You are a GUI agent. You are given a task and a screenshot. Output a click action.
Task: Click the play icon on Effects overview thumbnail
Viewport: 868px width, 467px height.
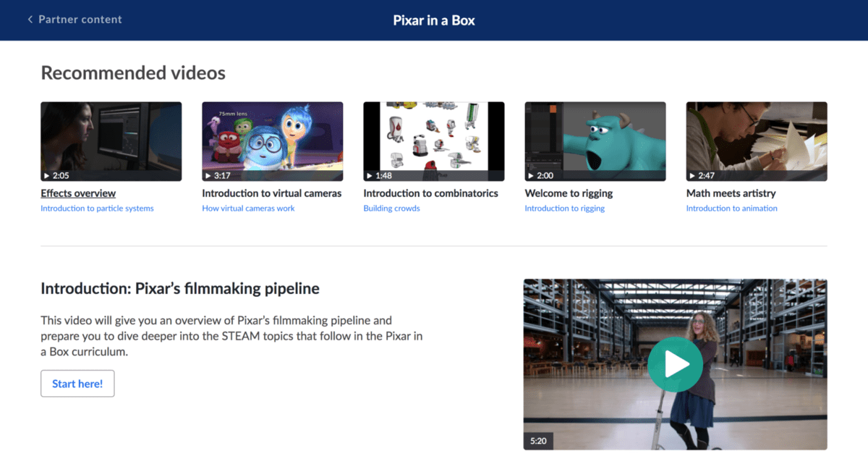(47, 174)
